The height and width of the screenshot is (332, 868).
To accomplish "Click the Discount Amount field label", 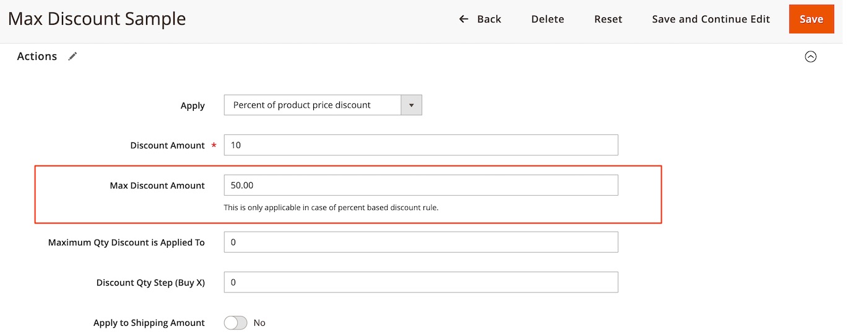I will click(x=167, y=146).
